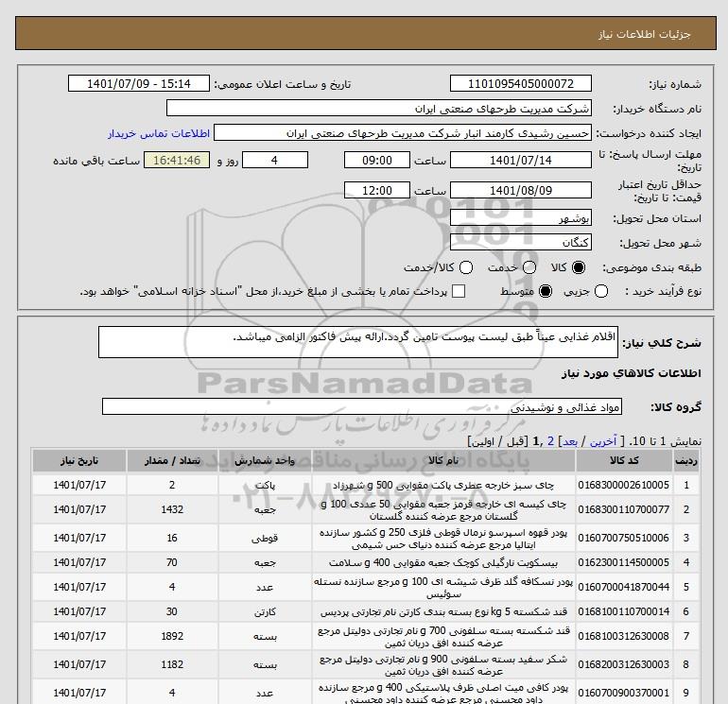728x704 pixels.
Task: Toggle the Islamic treasury payment checkbox
Action: pos(459,291)
